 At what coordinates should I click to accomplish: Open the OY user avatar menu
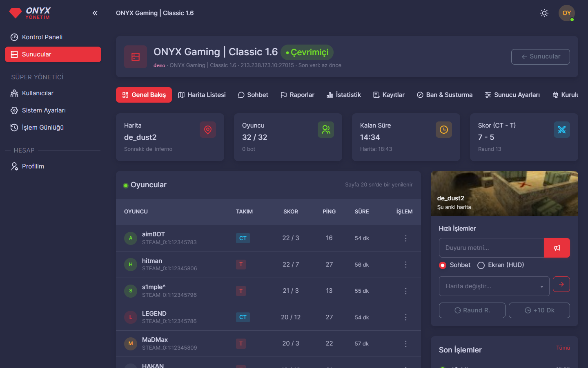coord(567,13)
